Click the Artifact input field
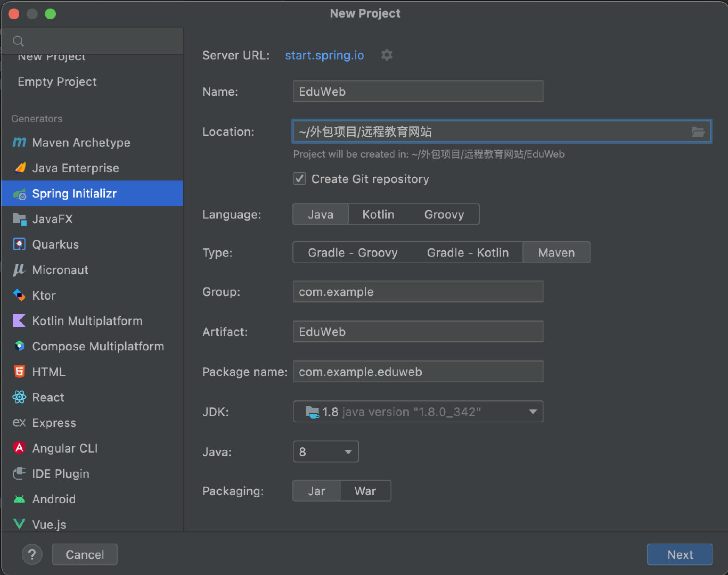This screenshot has width=728, height=575. (x=418, y=332)
